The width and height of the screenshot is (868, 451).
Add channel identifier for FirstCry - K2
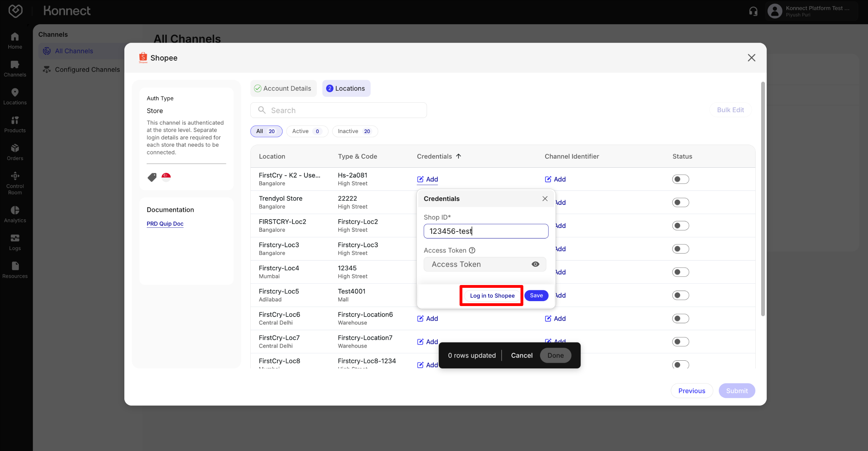(555, 179)
